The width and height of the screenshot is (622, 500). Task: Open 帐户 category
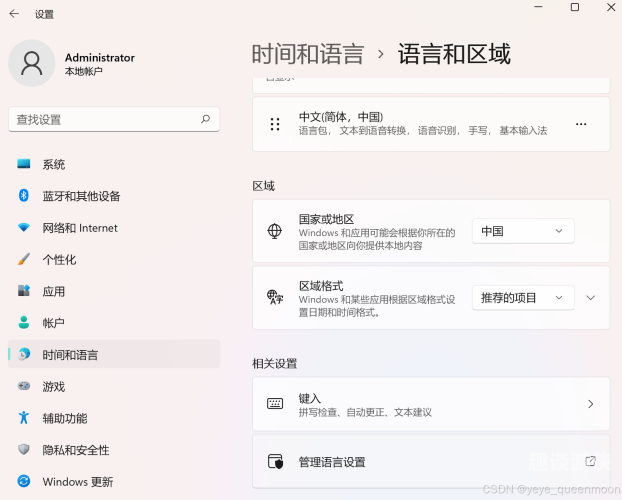(114, 323)
